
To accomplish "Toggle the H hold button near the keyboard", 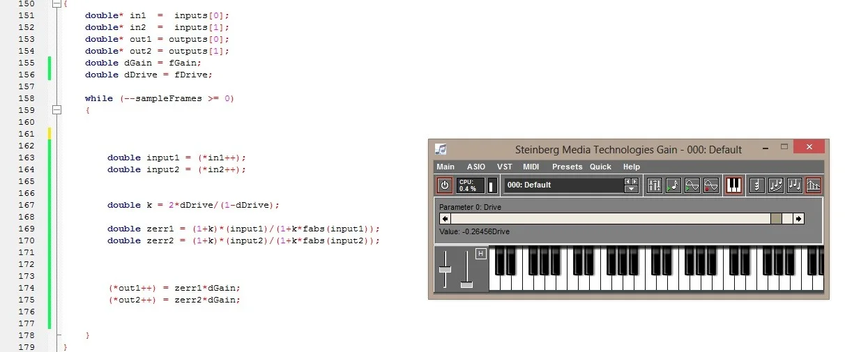I will click(480, 254).
